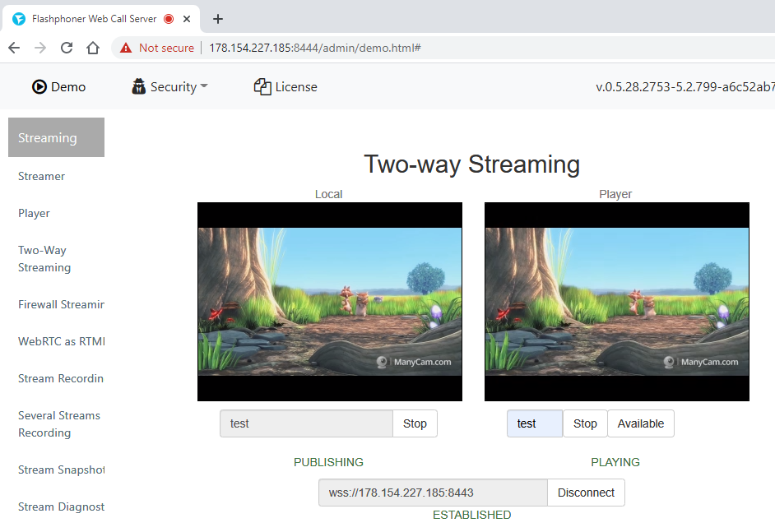The width and height of the screenshot is (775, 532).
Task: Open Several Streams Recording in sidebar
Action: coord(58,423)
